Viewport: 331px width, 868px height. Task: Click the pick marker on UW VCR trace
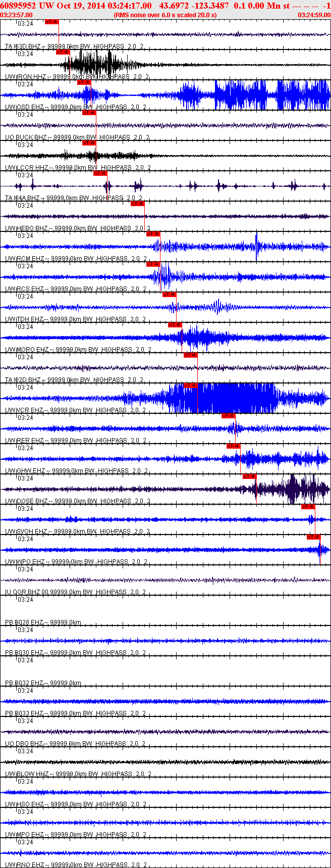point(191,385)
